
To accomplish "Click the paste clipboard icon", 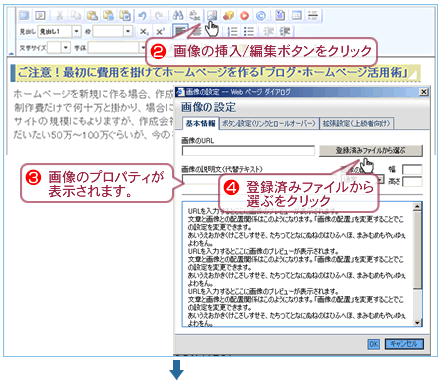I will (x=92, y=15).
